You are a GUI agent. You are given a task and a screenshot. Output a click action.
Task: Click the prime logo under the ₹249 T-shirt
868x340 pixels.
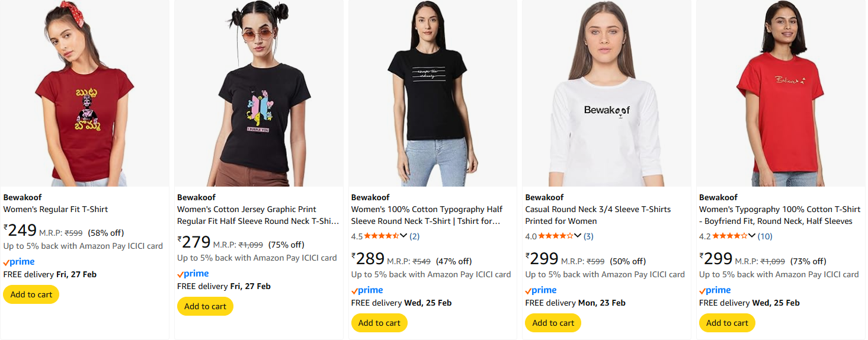point(19,262)
